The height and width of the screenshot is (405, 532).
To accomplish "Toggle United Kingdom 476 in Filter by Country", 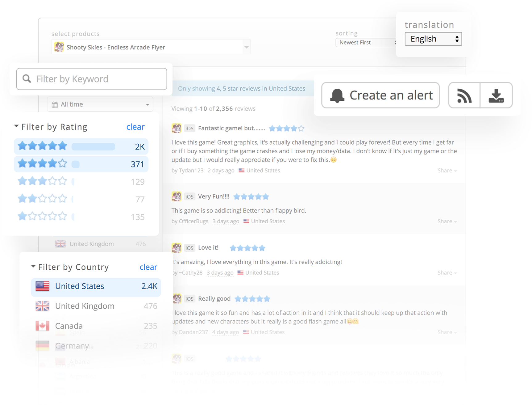I will point(96,306).
